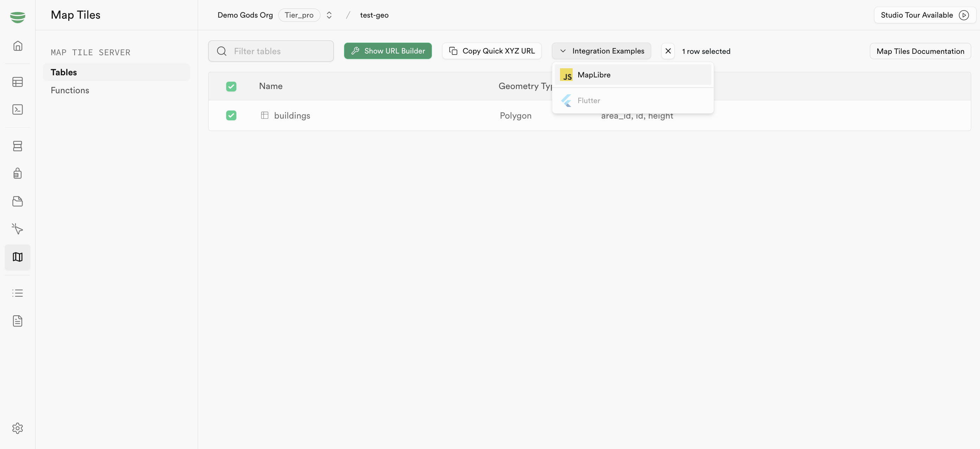Open the Authentication lock icon
This screenshot has height=449, width=980.
(x=18, y=173)
